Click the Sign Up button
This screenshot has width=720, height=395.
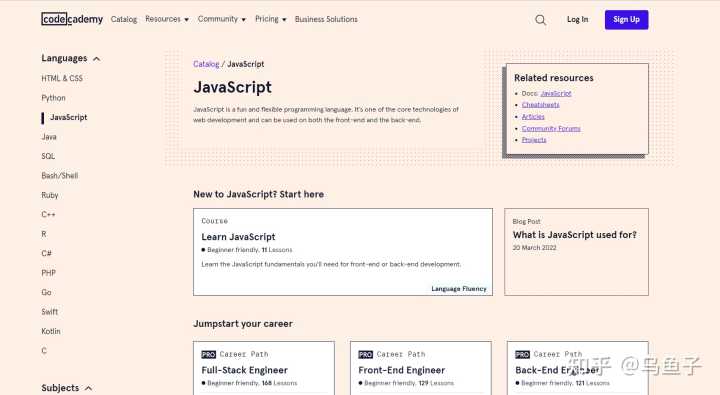[x=626, y=20]
